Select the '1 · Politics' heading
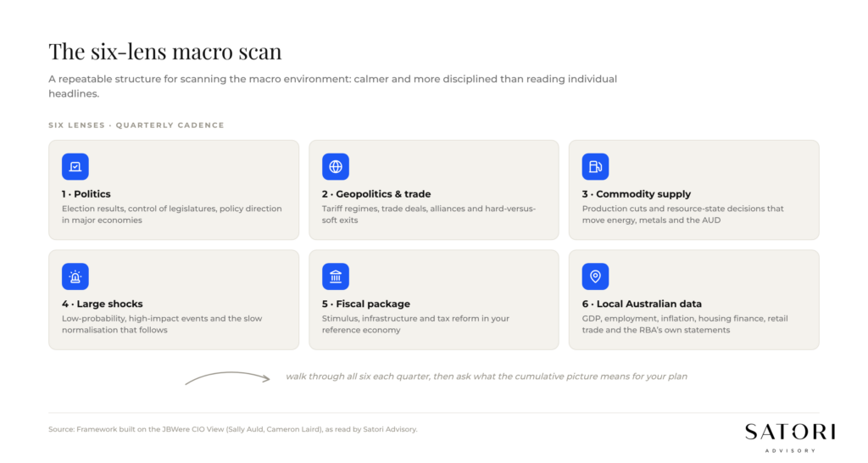This screenshot has width=868, height=463. pos(86,194)
